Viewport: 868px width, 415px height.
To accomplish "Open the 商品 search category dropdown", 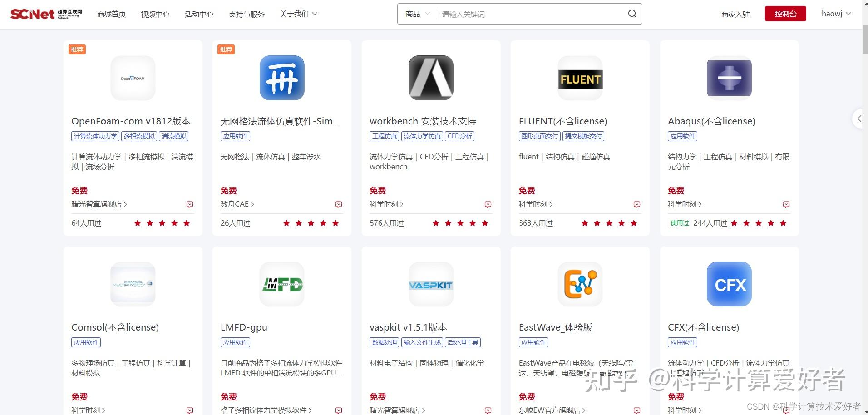I will [x=417, y=14].
